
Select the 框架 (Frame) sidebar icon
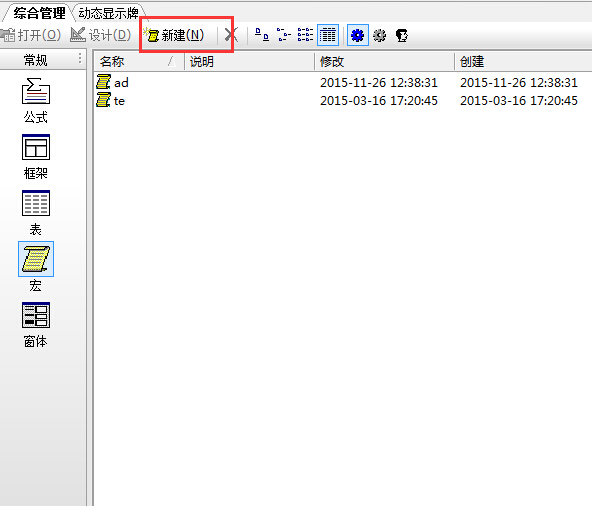35,157
